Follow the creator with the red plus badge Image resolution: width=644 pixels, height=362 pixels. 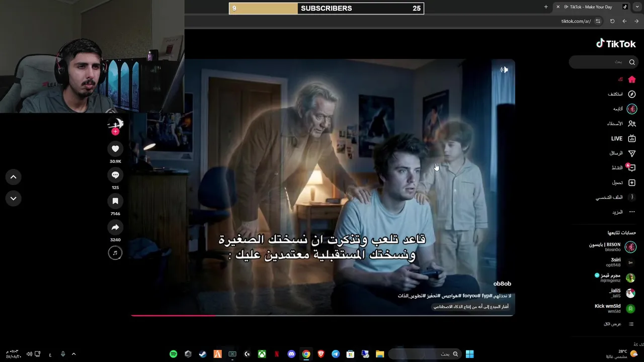115,132
